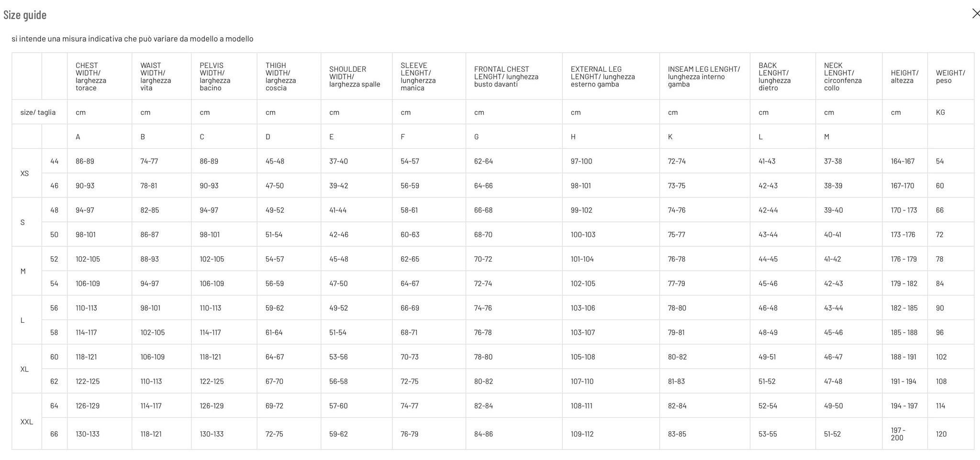This screenshot has height=460, width=980.
Task: Select sleeve length value 54-57
Action: (410, 161)
